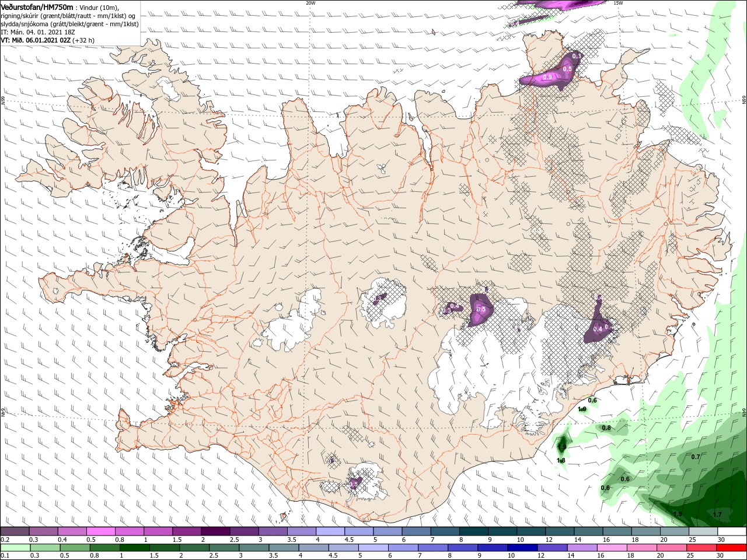The image size is (747, 560).
Task: Click the initial time 'IT: Mán. 04. 01. 2021 18Z'
Action: click(x=37, y=32)
